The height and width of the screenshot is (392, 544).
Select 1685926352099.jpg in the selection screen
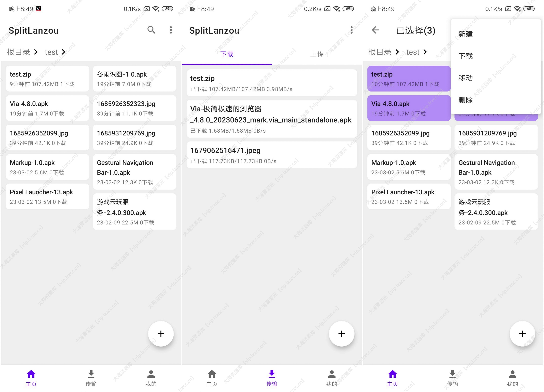[409, 138]
